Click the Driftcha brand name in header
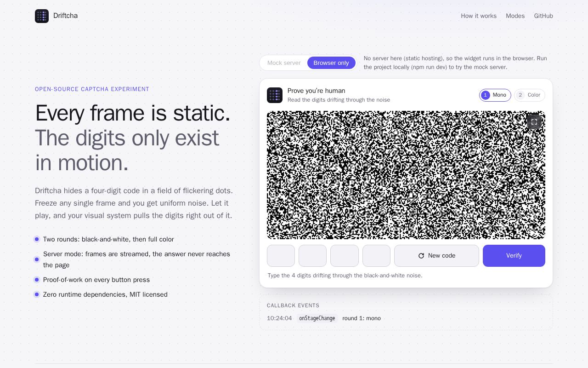The image size is (588, 368). tap(65, 16)
